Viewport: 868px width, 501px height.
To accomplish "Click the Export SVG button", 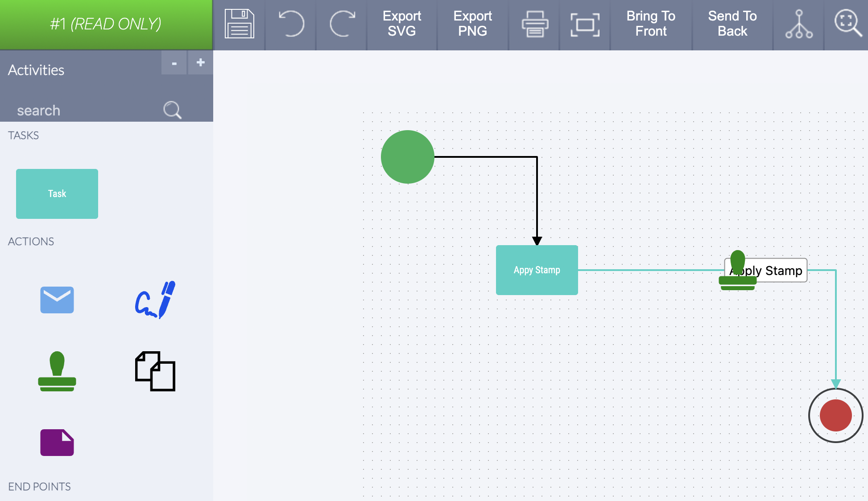I will (x=401, y=23).
